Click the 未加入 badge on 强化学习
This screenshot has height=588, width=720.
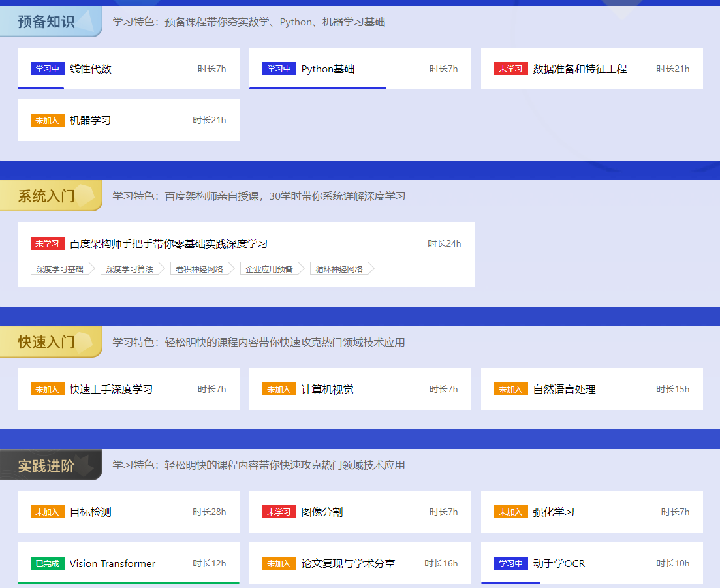510,512
